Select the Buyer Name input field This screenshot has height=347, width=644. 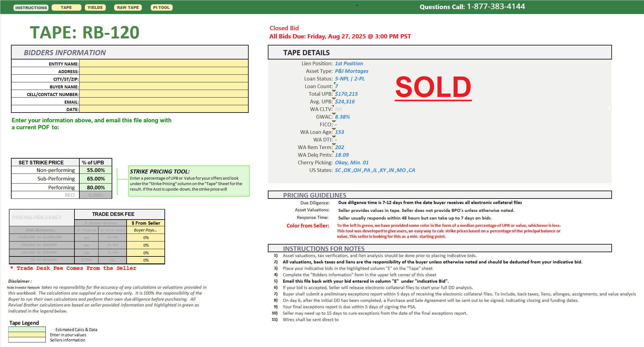164,86
